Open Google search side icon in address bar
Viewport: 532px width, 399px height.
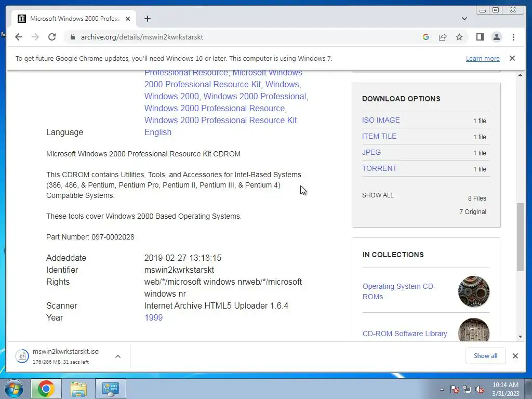click(x=426, y=37)
